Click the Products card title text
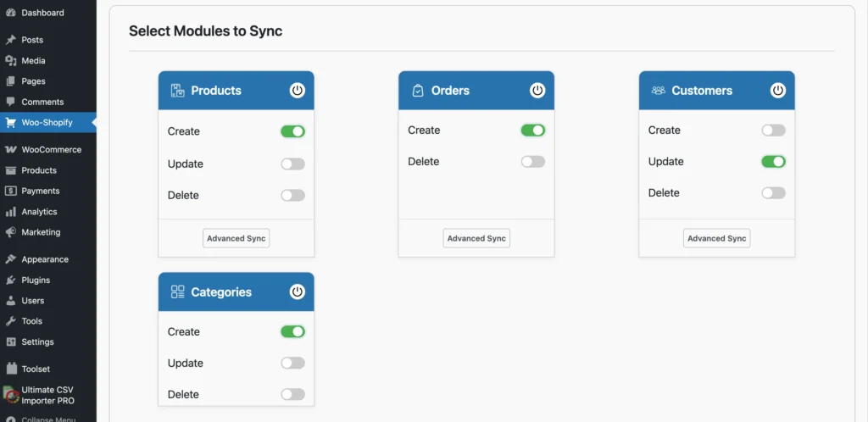Image resolution: width=868 pixels, height=422 pixels. click(216, 91)
